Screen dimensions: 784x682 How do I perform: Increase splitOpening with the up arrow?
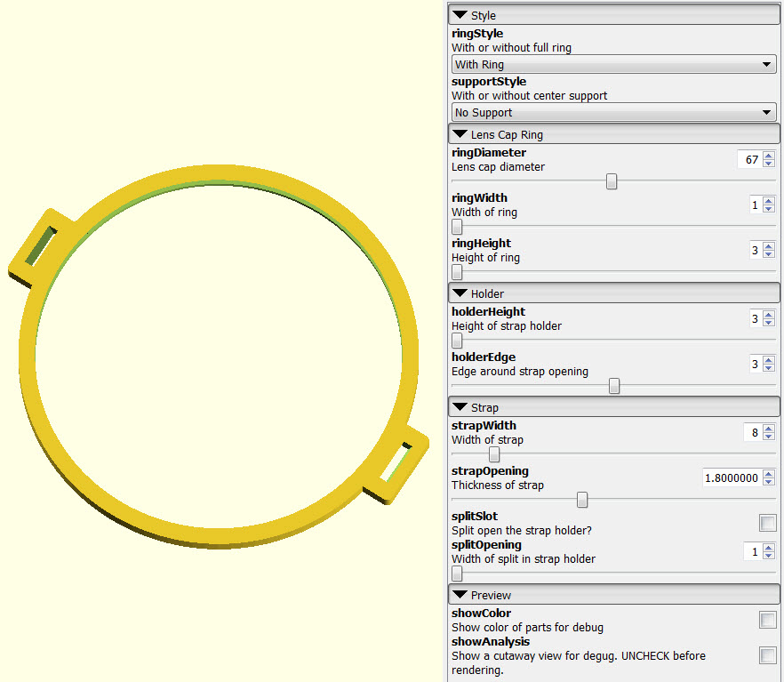click(x=769, y=548)
